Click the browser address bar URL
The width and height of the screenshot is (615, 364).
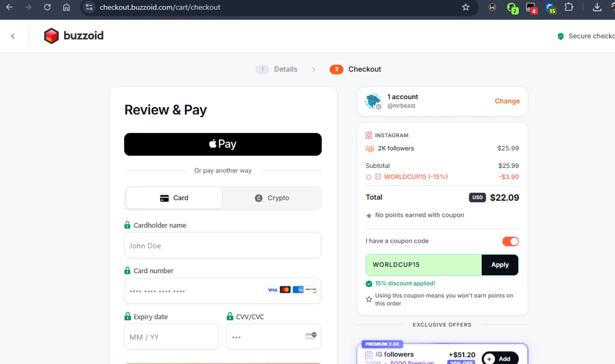click(x=160, y=7)
